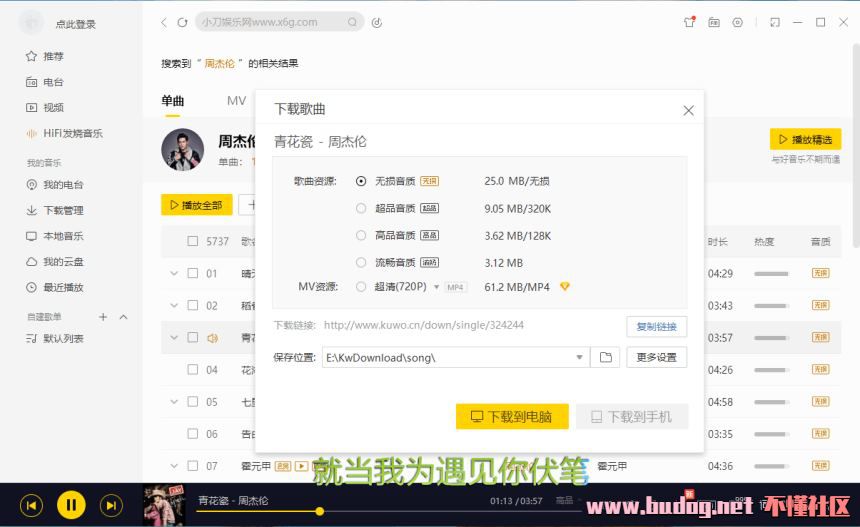Play previous track

[31, 505]
